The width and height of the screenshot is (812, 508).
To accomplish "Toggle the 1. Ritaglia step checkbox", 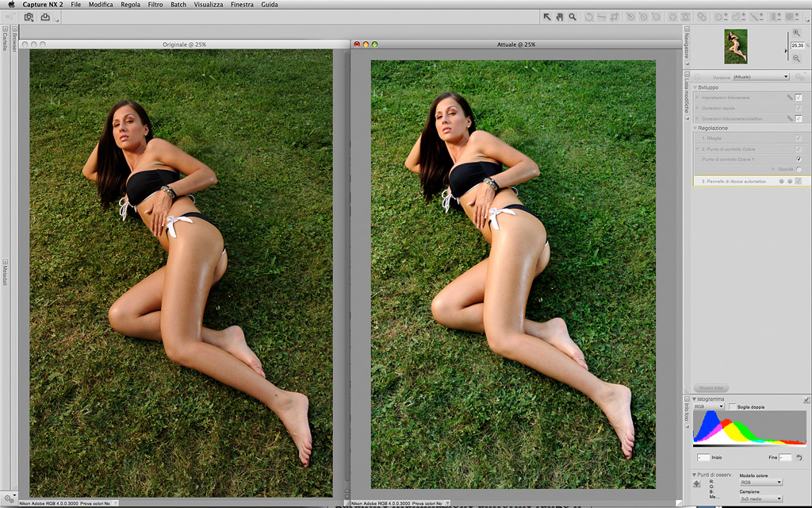I will [x=799, y=138].
